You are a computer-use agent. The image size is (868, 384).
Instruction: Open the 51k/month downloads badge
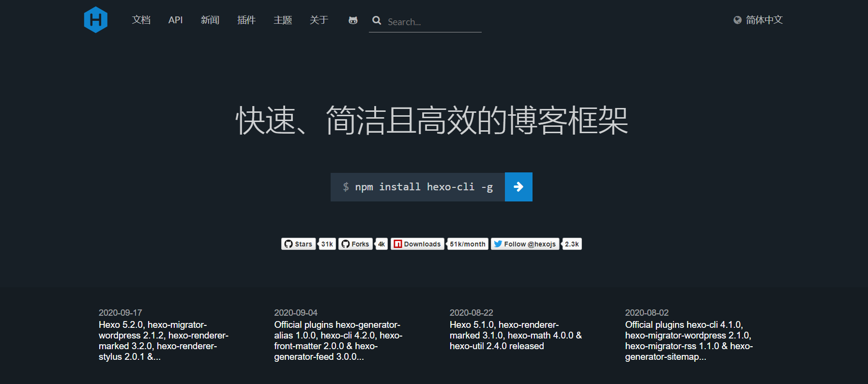click(468, 244)
